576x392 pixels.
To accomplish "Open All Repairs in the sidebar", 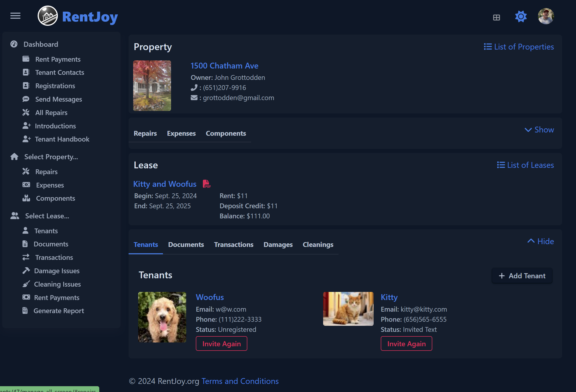I will click(51, 113).
